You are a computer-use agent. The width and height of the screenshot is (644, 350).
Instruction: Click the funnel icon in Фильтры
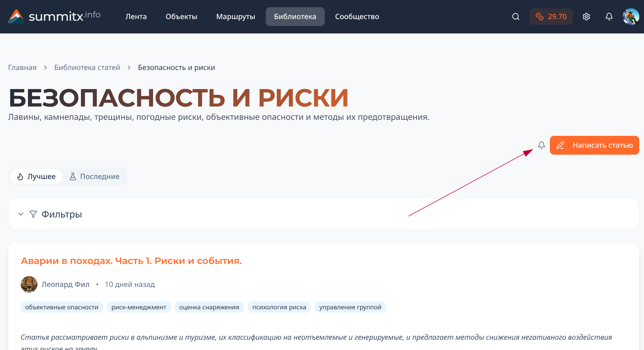click(33, 214)
